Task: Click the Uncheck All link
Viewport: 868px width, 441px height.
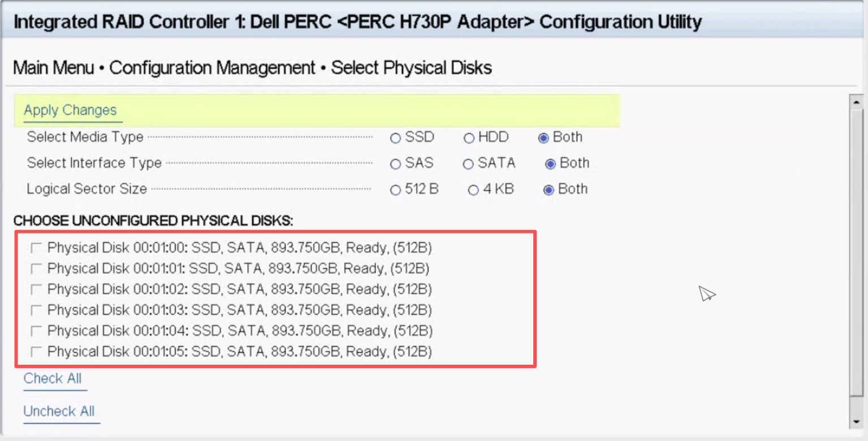Action: coord(59,412)
